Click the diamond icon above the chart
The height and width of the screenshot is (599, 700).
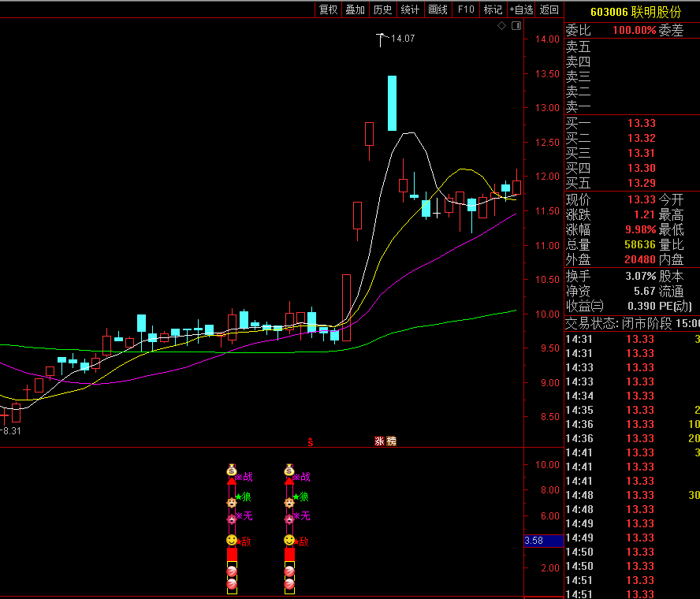502,26
